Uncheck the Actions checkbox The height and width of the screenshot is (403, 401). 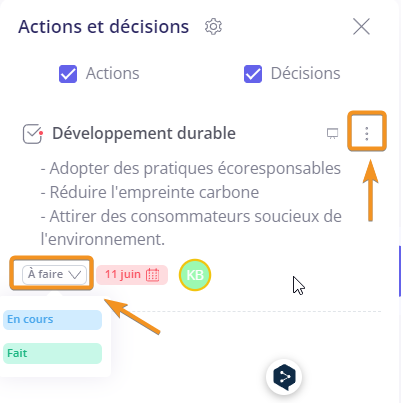(x=68, y=74)
